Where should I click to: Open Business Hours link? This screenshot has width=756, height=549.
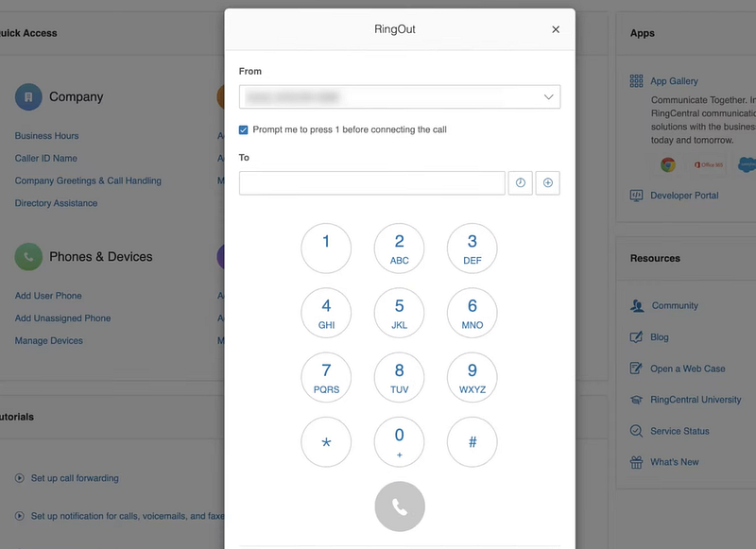coord(46,136)
